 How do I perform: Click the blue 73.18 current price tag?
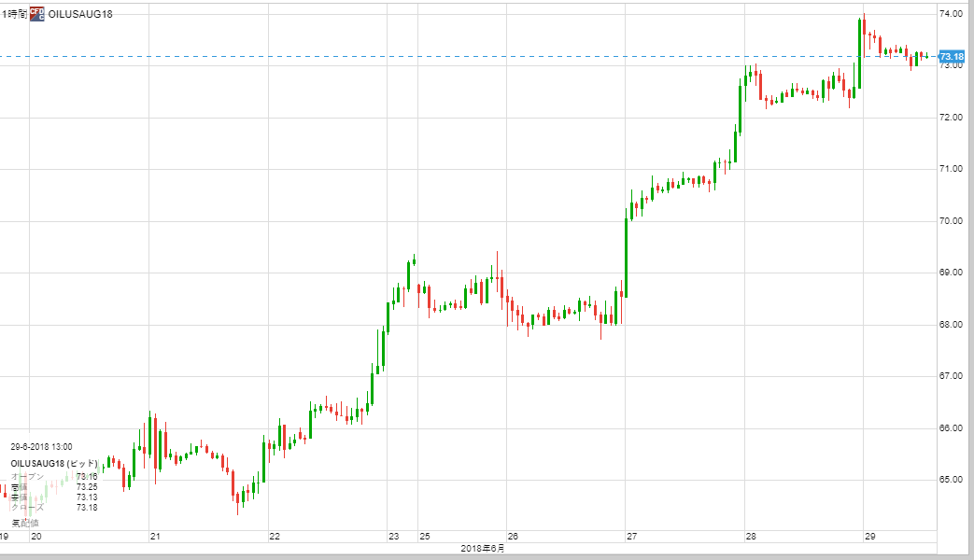(952, 57)
